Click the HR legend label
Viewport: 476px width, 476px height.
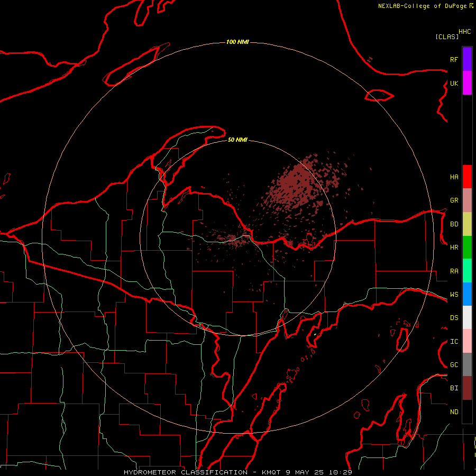[x=454, y=248]
